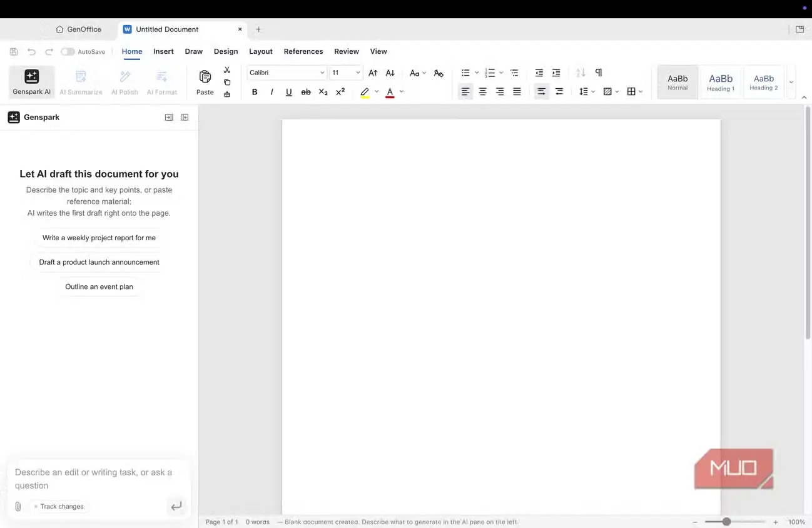Decrease font size with the shrink icon
This screenshot has height=528, width=812.
pos(390,73)
